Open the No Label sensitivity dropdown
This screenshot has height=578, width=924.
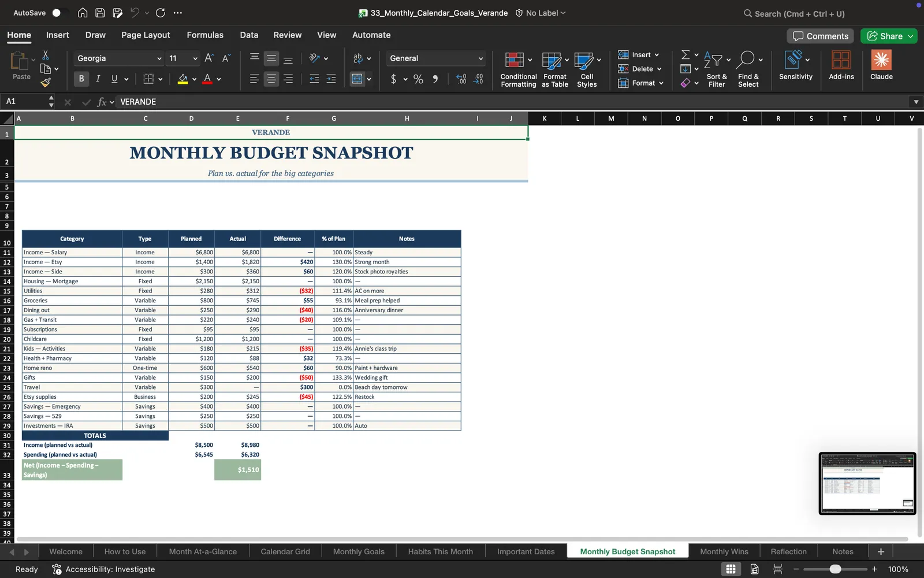(540, 13)
